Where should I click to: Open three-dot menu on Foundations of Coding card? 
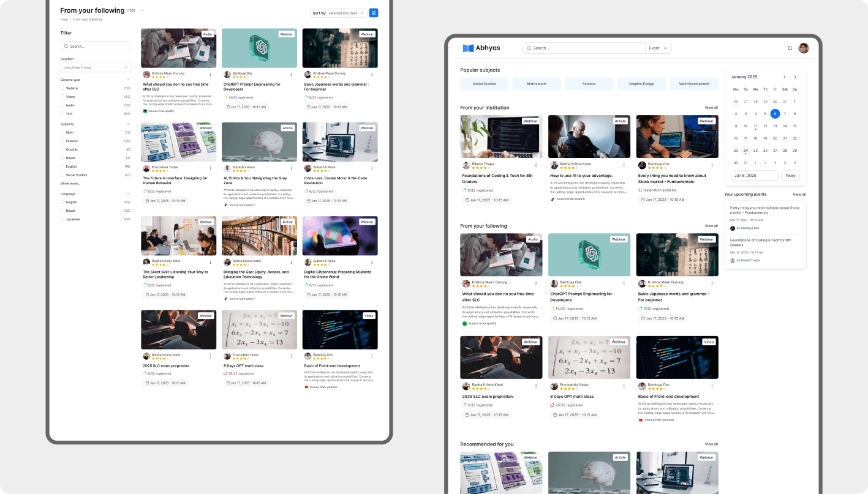pos(536,165)
